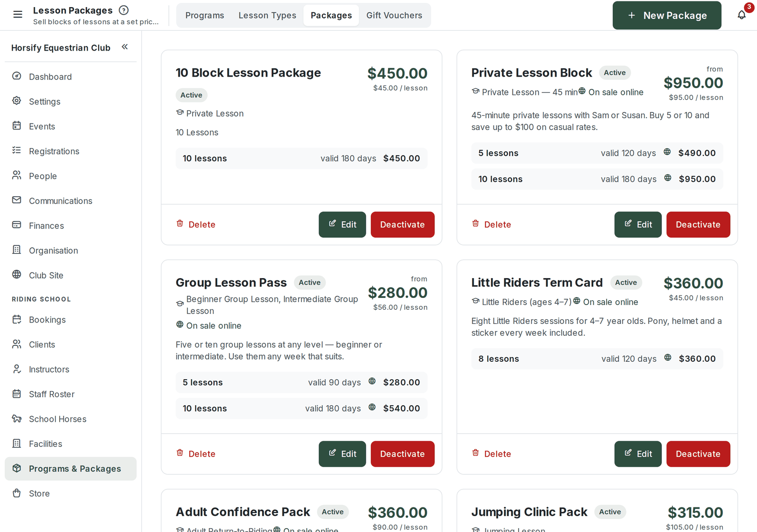Click the Bookings calendar icon
The height and width of the screenshot is (532, 757).
click(17, 319)
